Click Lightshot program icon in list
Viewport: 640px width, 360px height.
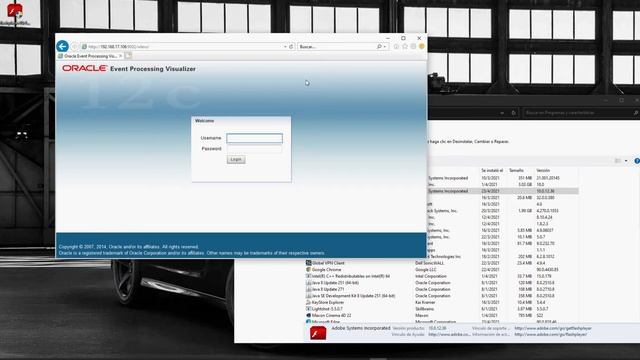coord(308,309)
